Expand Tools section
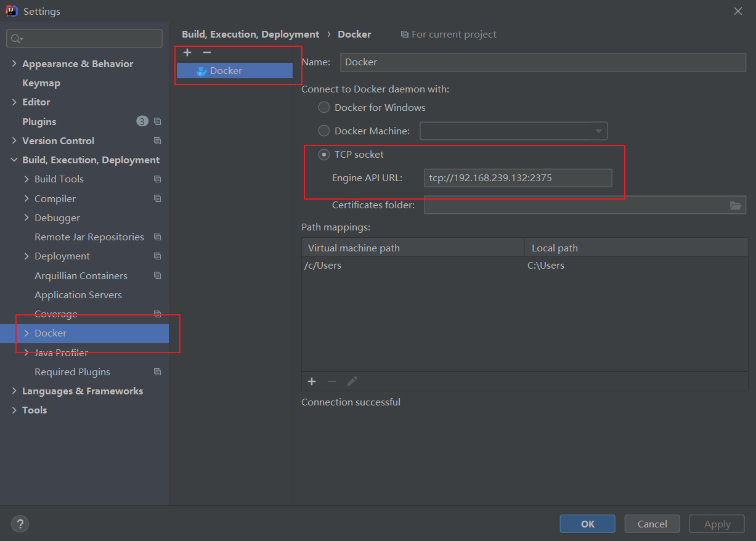Image resolution: width=756 pixels, height=541 pixels. click(14, 410)
